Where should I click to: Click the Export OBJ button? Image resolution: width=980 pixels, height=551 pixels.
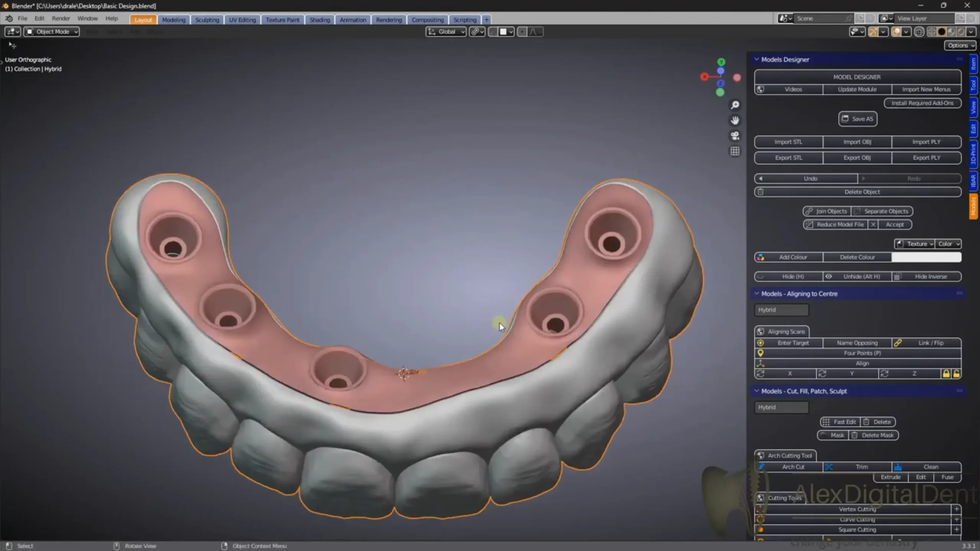click(857, 158)
